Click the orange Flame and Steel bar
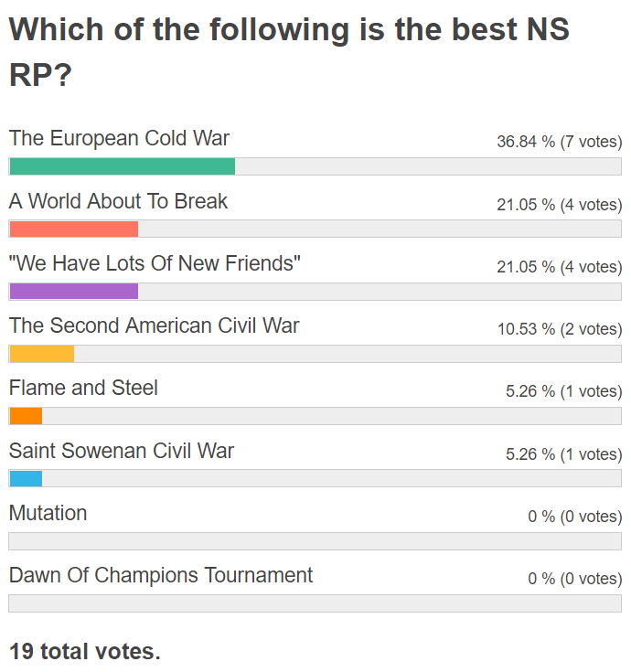631x672 pixels. (x=26, y=416)
